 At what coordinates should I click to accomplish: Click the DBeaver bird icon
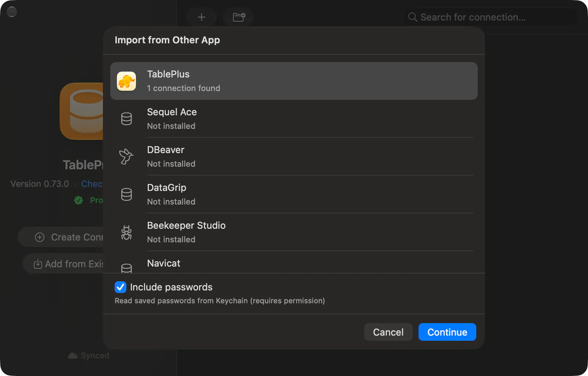pos(126,156)
